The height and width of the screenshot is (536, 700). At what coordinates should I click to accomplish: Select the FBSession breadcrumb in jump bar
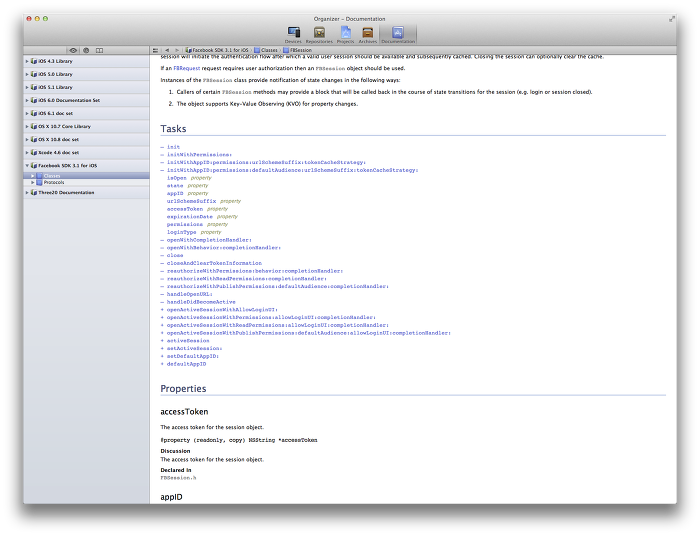click(x=298, y=50)
